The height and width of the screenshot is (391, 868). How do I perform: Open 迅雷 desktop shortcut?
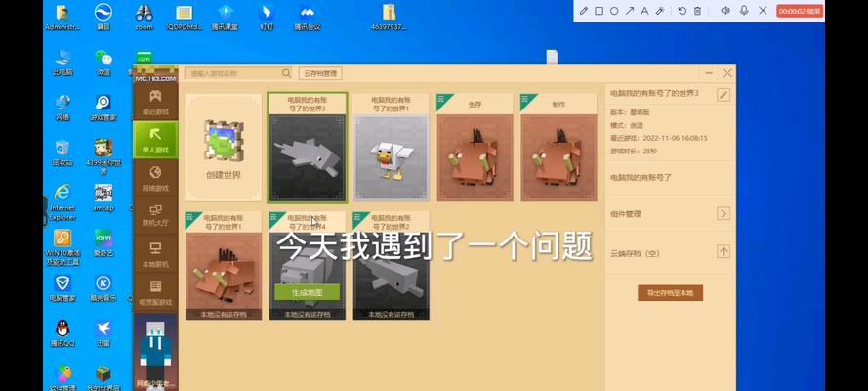pos(103,334)
